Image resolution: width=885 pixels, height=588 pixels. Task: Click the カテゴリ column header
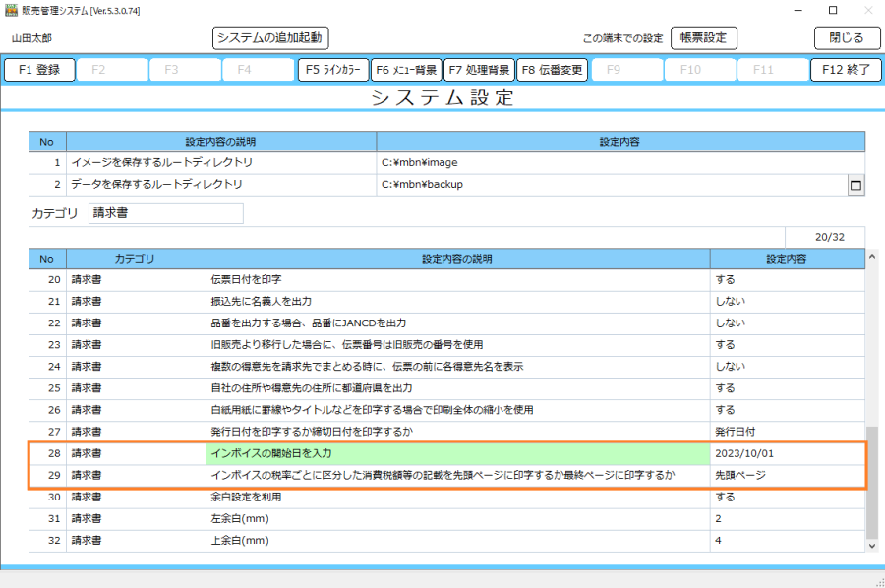(136, 259)
